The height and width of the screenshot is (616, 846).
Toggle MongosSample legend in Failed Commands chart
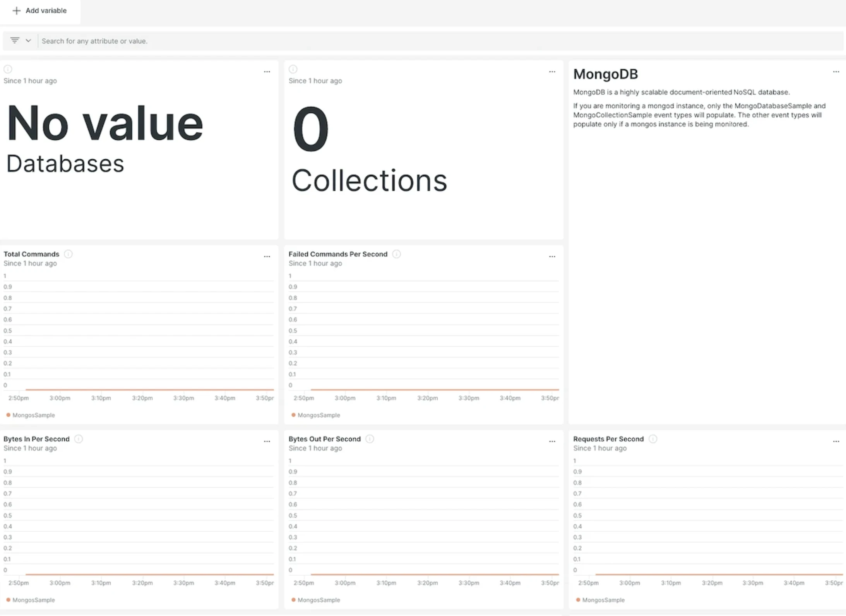(316, 415)
